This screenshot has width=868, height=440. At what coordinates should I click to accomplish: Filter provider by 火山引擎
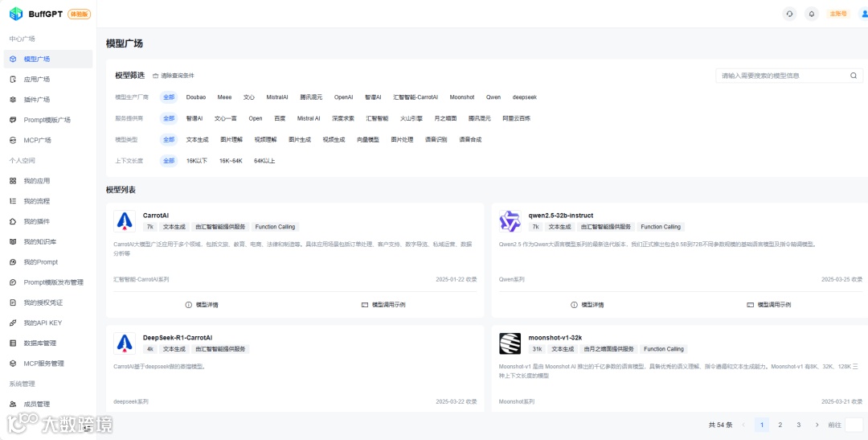[411, 118]
